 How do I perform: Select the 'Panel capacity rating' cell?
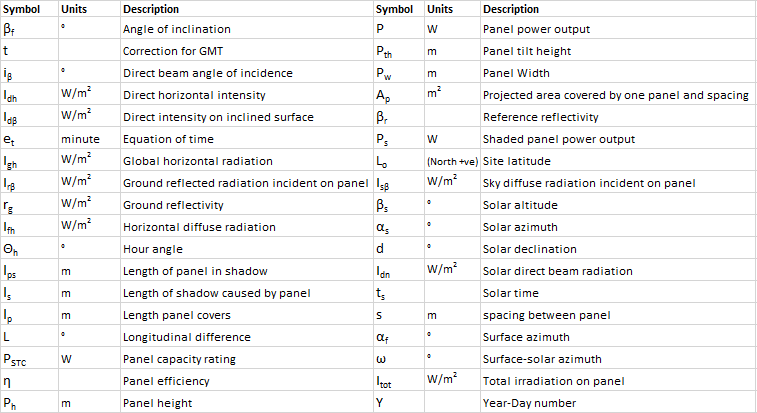click(247, 359)
